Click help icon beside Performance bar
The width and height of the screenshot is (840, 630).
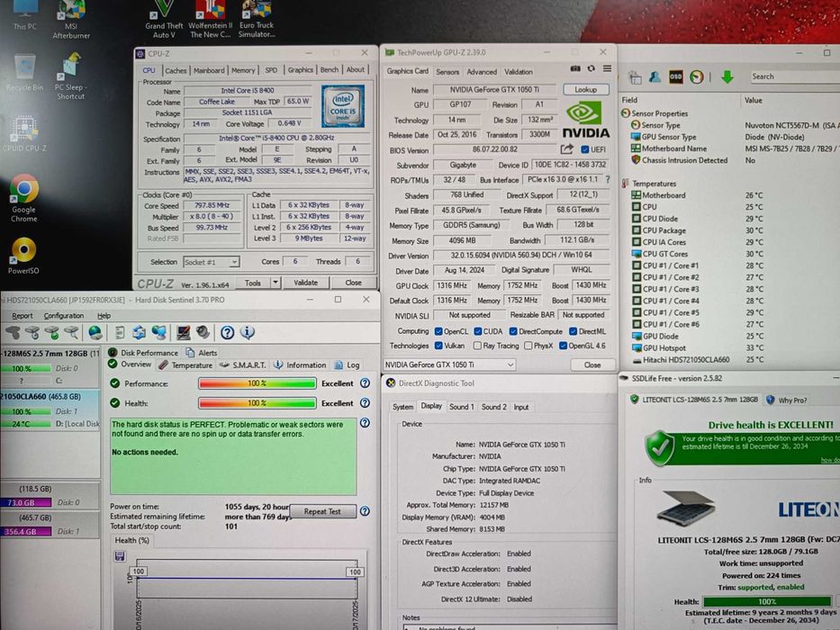pos(365,382)
